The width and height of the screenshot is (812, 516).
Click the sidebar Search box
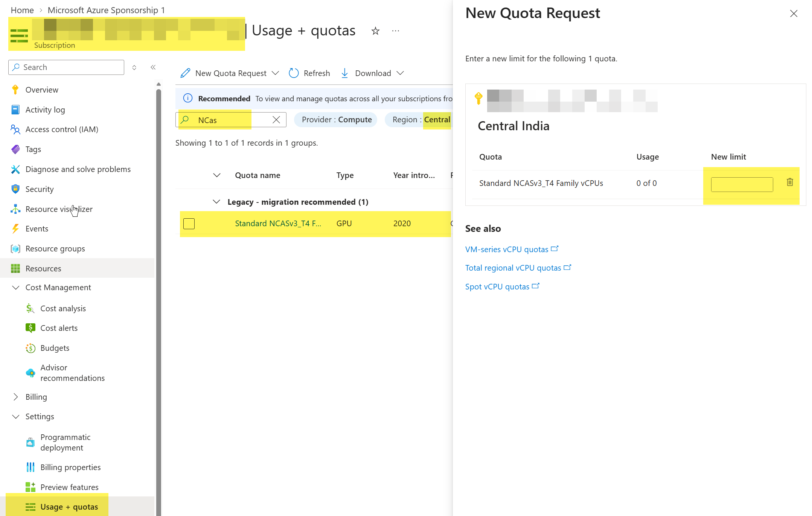click(66, 67)
